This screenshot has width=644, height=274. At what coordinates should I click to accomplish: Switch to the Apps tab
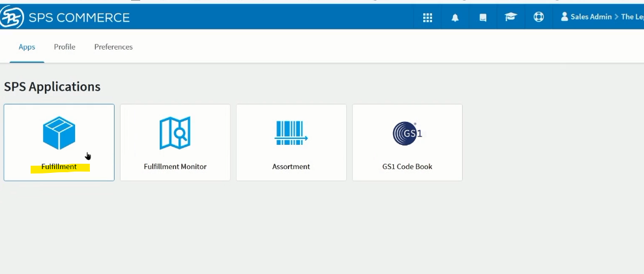tap(27, 47)
